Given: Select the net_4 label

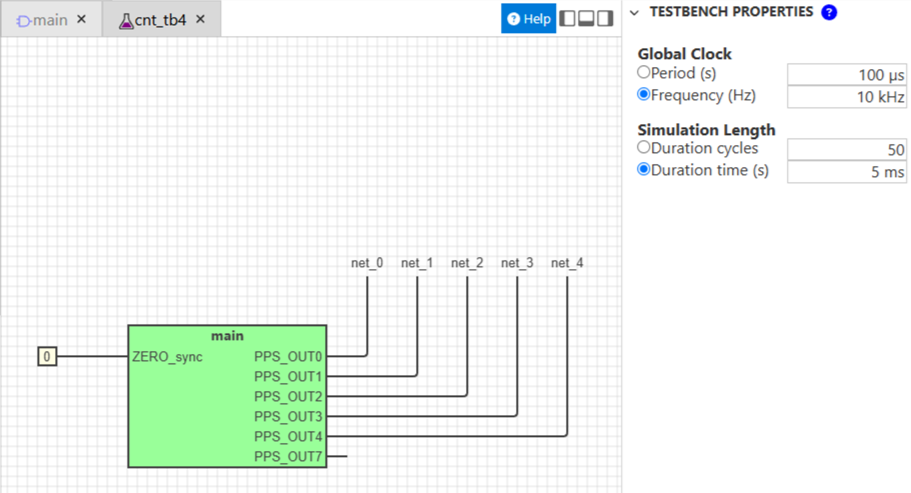Looking at the screenshot, I should (567, 263).
